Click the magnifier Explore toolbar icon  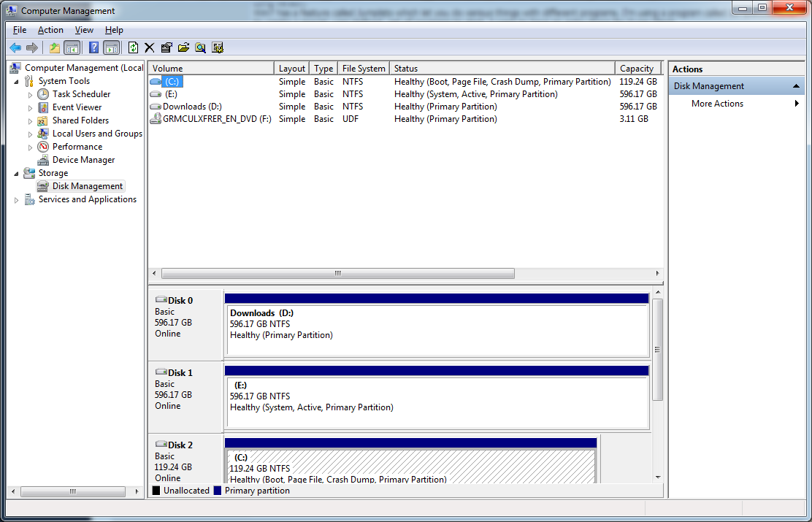pyautogui.click(x=200, y=47)
